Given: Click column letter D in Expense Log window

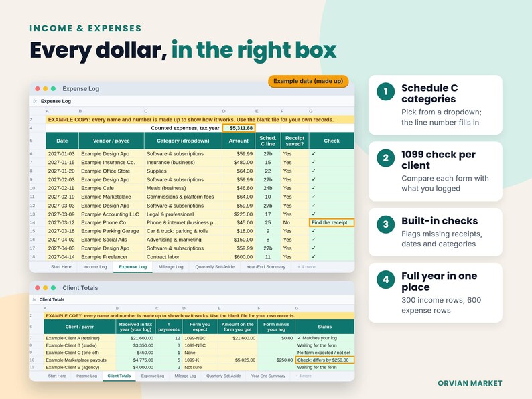Looking at the screenshot, I should click(x=224, y=111).
